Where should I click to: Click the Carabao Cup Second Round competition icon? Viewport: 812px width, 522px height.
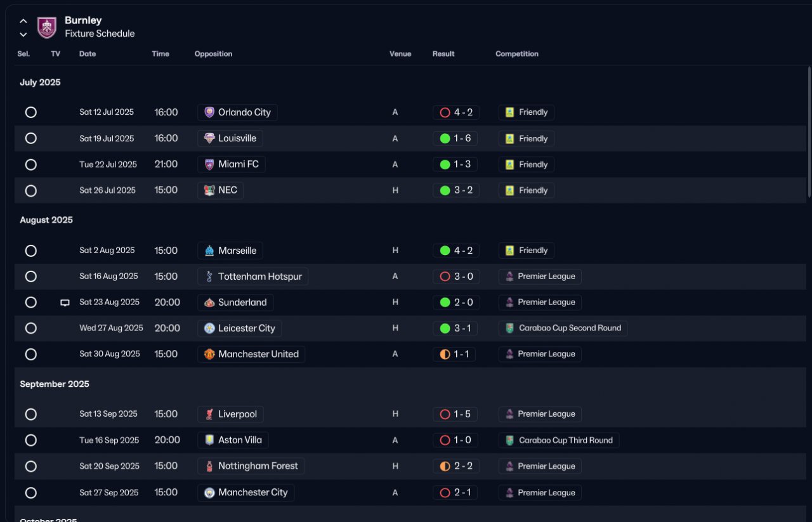click(x=509, y=328)
